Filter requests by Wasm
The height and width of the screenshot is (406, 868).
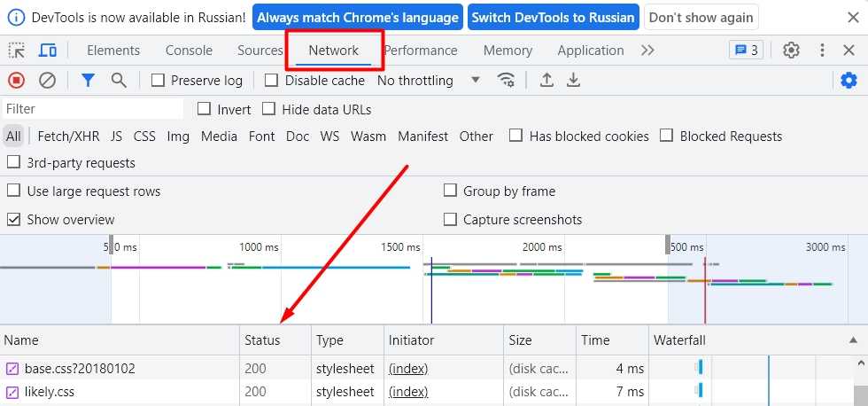coord(368,137)
